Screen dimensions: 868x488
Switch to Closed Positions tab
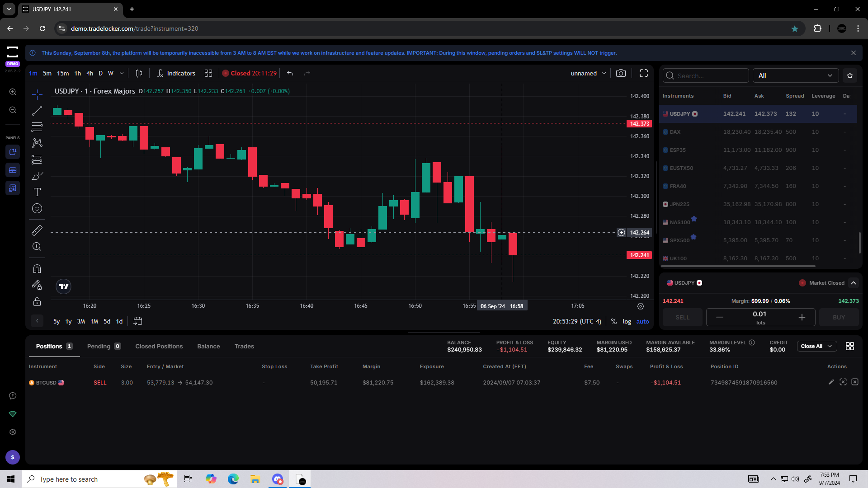159,347
